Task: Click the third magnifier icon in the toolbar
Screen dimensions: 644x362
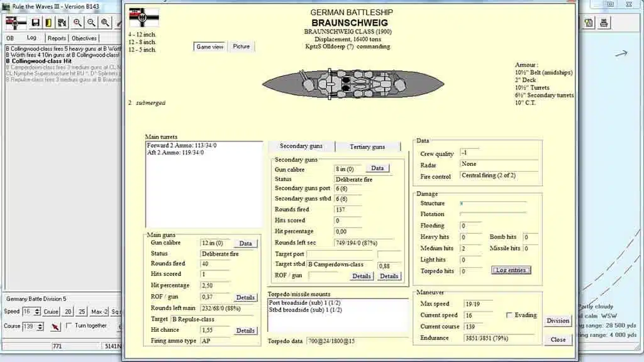Action: 105,23
